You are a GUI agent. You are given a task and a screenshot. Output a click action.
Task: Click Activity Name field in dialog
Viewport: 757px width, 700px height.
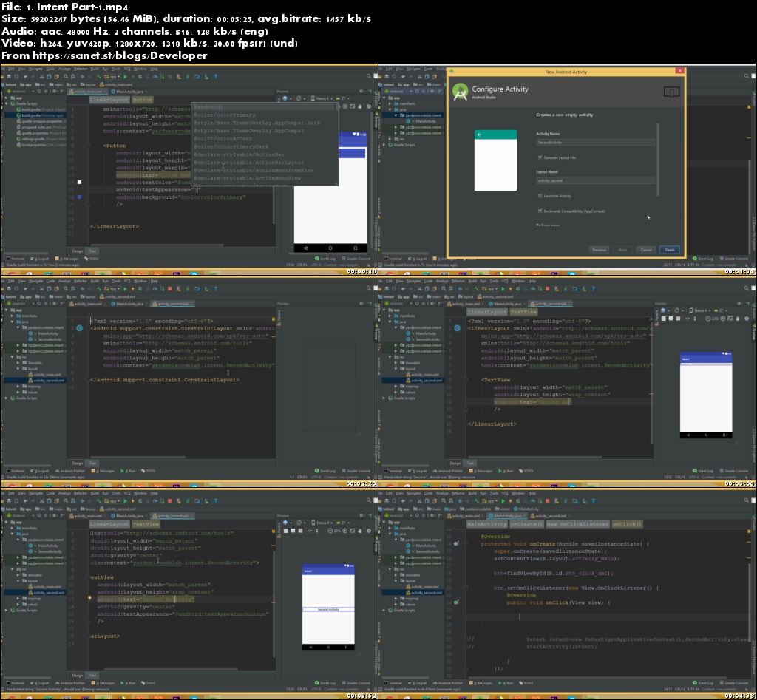[x=596, y=143]
